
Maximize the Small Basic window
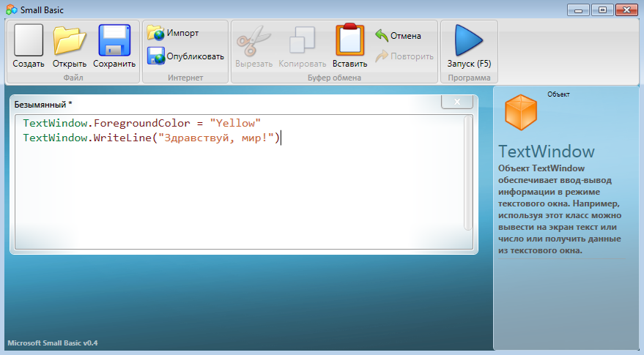click(602, 10)
